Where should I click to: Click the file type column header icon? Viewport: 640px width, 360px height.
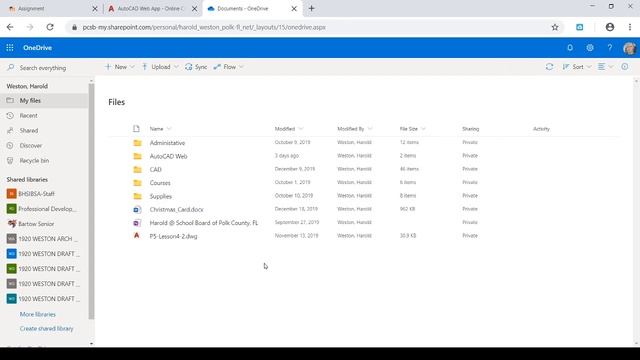[136, 129]
